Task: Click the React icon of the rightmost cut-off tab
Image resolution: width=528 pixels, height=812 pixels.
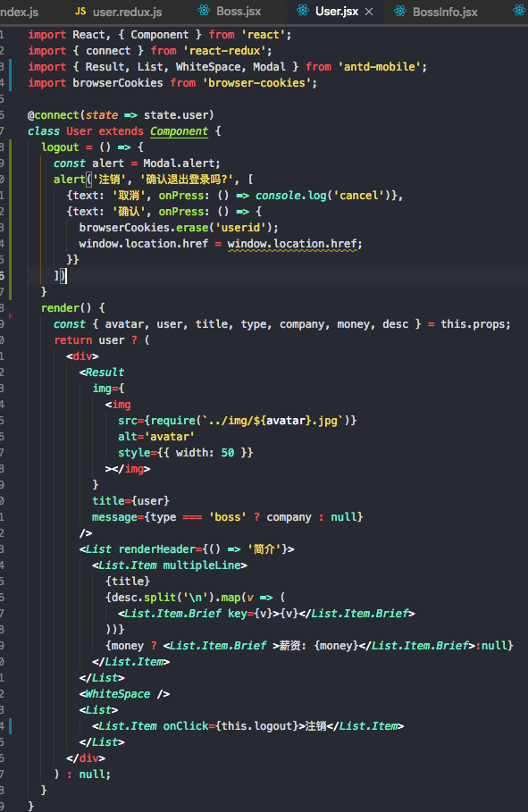Action: 519,11
